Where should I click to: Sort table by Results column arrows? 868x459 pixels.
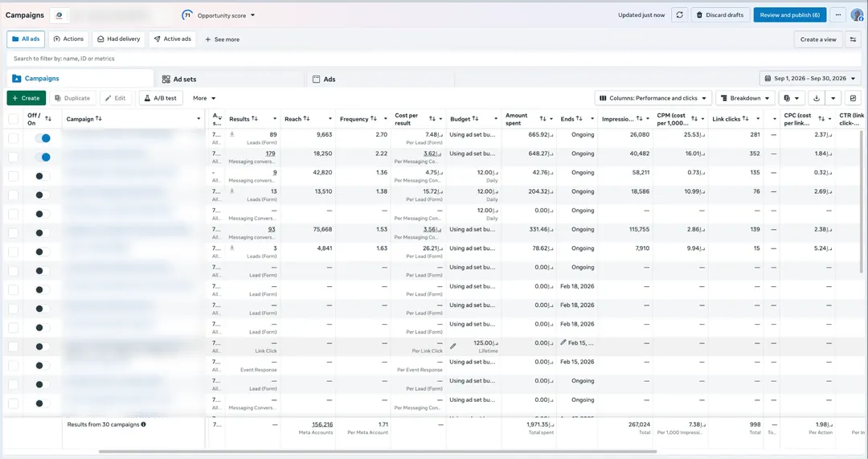pyautogui.click(x=255, y=118)
